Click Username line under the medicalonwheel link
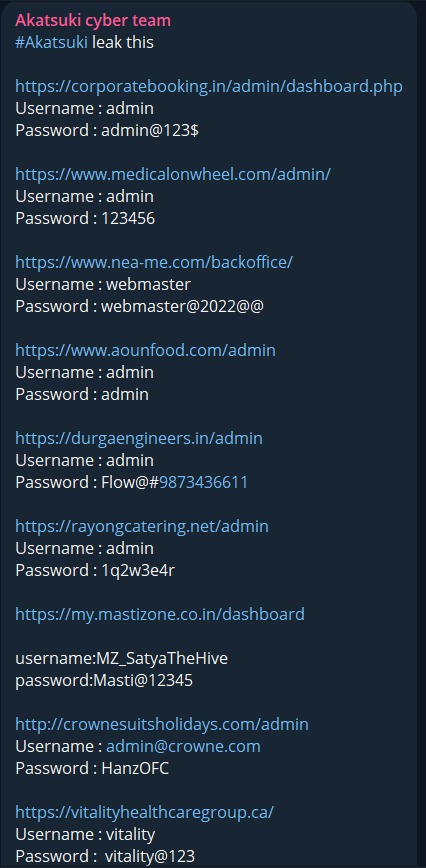Screen dimensions: 426x868 tap(84, 197)
